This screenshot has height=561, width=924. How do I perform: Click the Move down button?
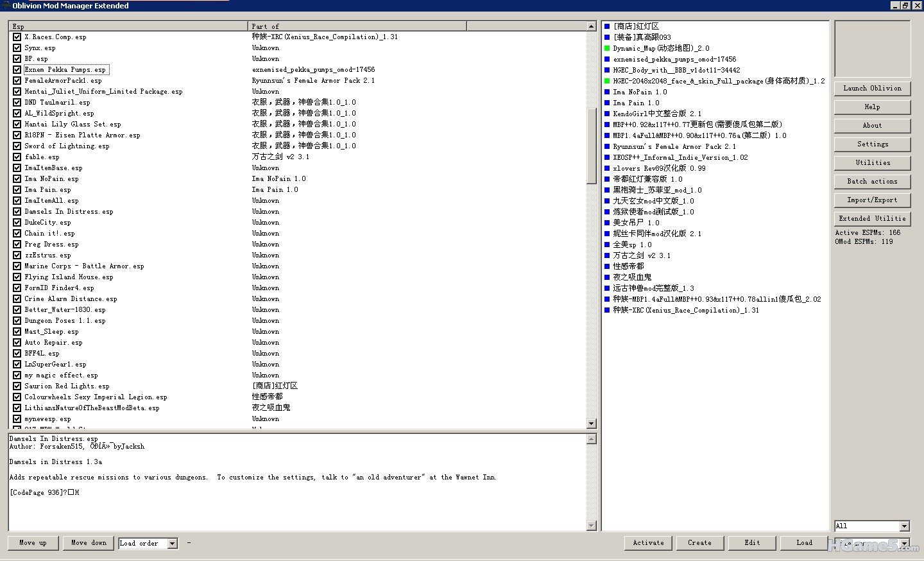pyautogui.click(x=89, y=543)
